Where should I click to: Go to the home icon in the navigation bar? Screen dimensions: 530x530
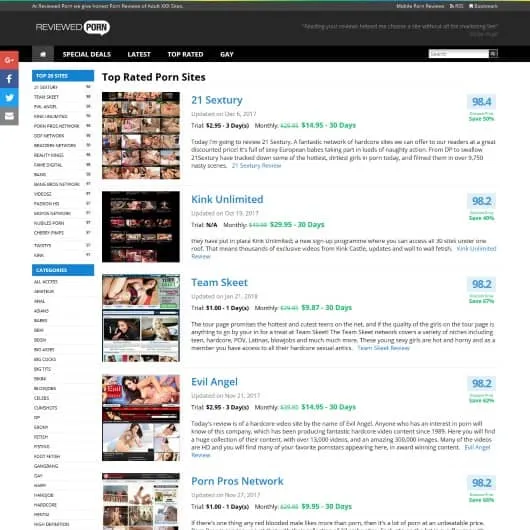(x=43, y=54)
